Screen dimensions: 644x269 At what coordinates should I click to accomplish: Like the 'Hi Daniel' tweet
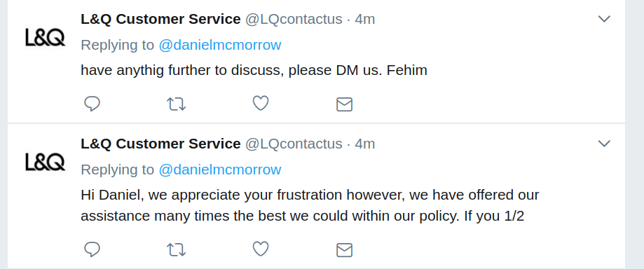(x=261, y=249)
